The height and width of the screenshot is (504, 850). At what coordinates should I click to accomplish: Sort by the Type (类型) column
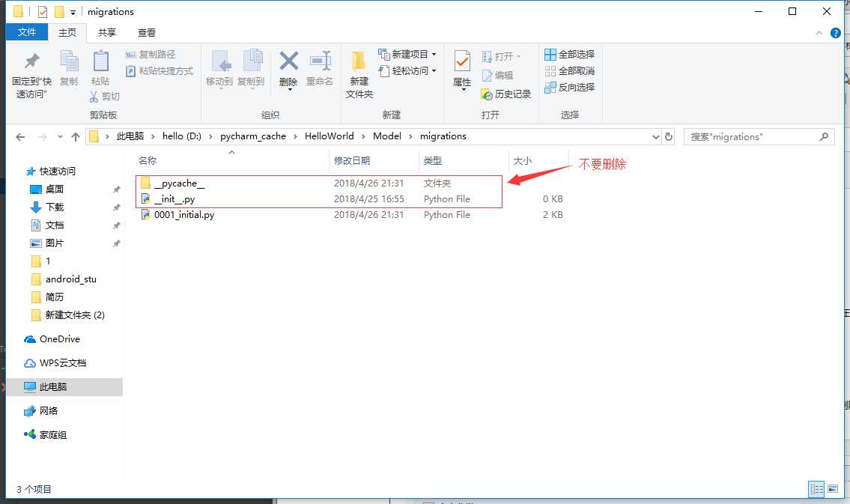pyautogui.click(x=463, y=160)
